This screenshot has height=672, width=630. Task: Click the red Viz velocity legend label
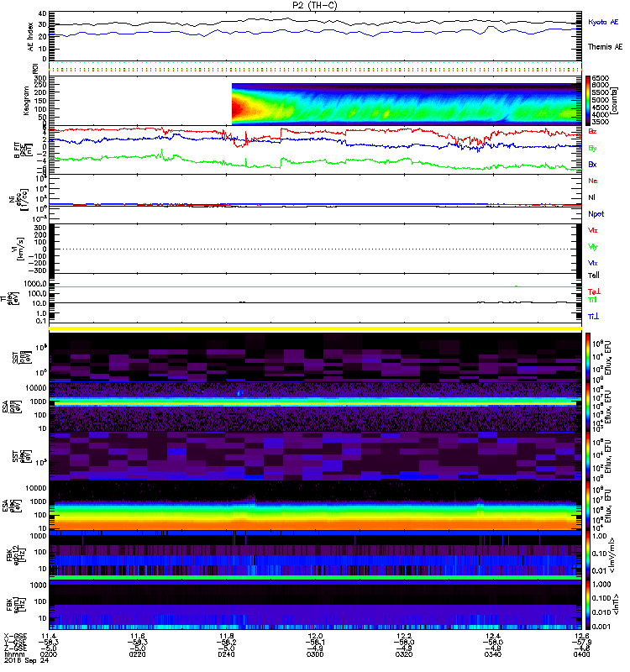point(593,229)
